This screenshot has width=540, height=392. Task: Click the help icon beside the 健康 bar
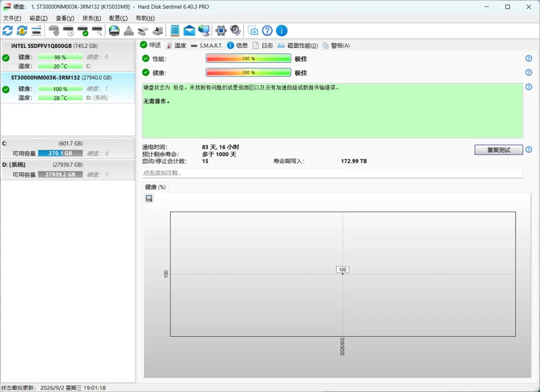click(x=529, y=72)
